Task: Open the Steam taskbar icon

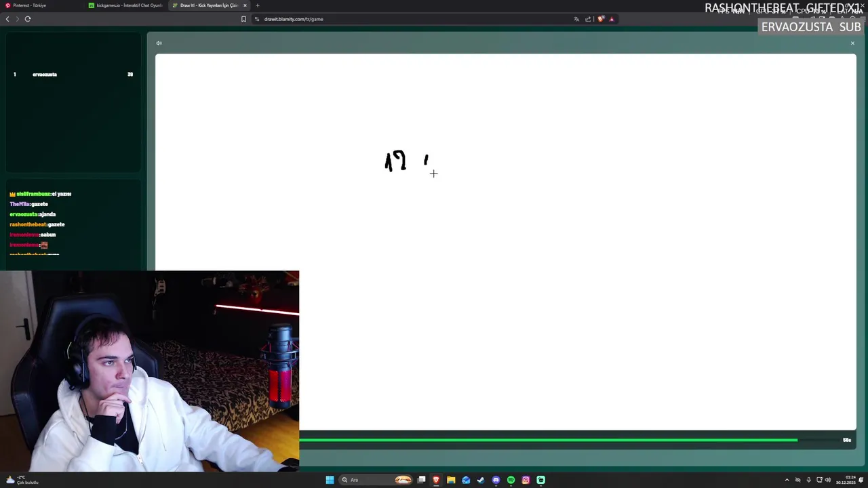Action: pos(481,480)
